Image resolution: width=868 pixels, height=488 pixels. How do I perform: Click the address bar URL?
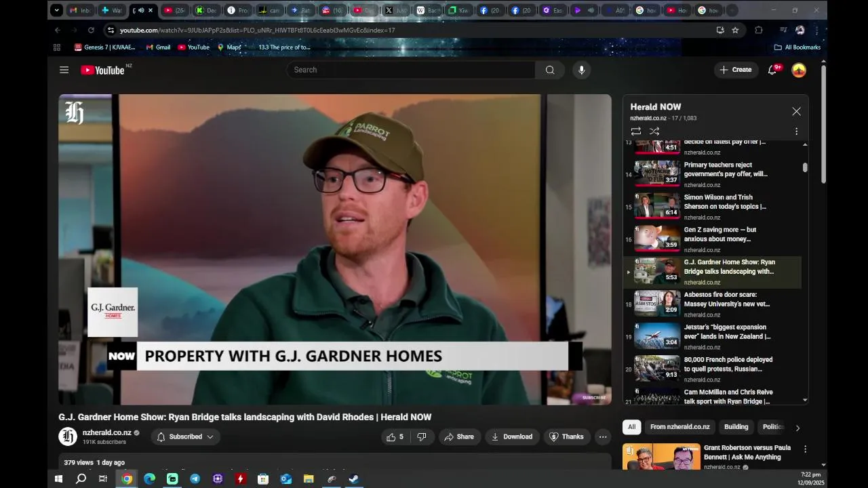click(x=258, y=30)
